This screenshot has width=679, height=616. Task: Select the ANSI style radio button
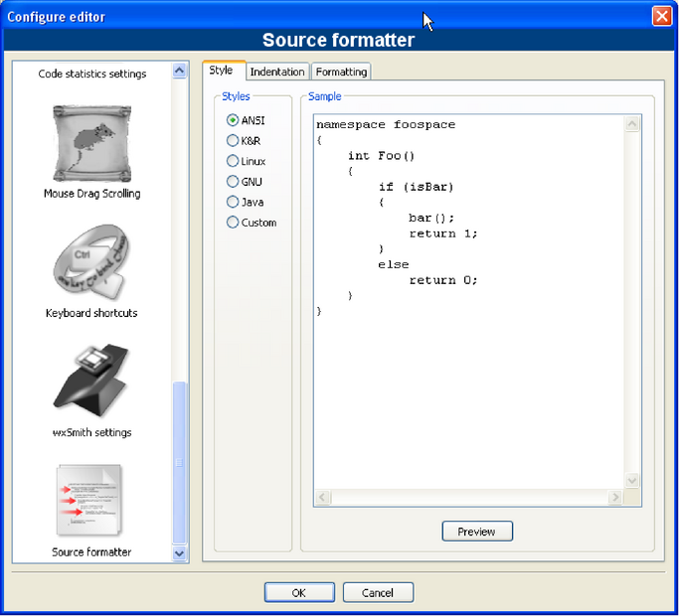(x=233, y=120)
